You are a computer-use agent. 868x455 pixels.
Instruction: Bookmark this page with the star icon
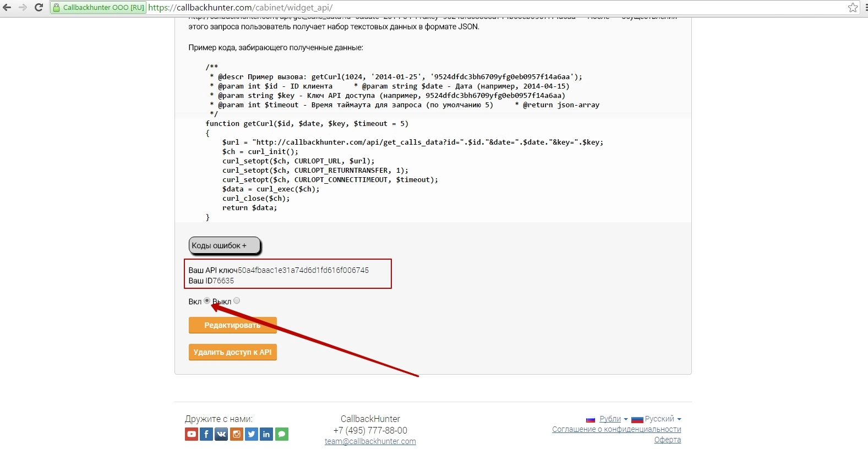coord(853,8)
